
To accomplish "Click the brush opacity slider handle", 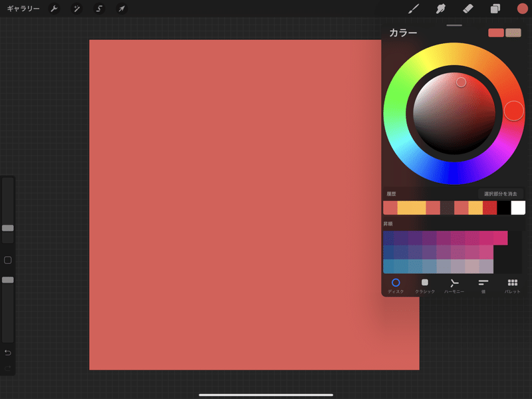I will 8,280.
